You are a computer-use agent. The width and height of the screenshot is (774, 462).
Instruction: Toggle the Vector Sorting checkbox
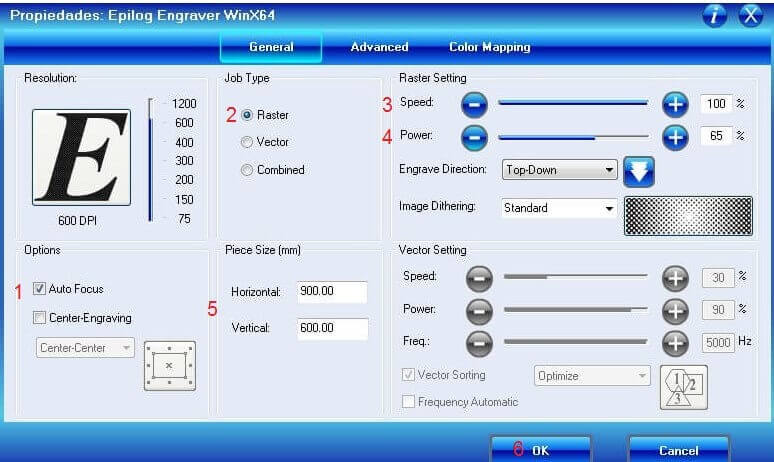click(x=408, y=375)
